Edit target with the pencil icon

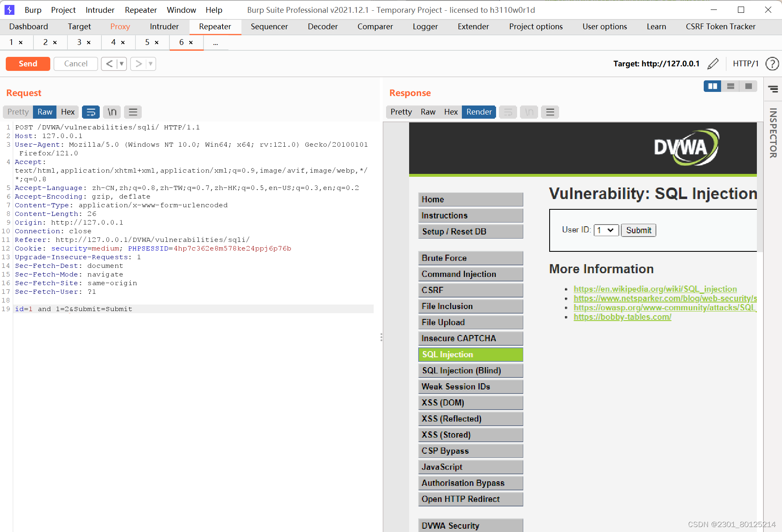(713, 63)
